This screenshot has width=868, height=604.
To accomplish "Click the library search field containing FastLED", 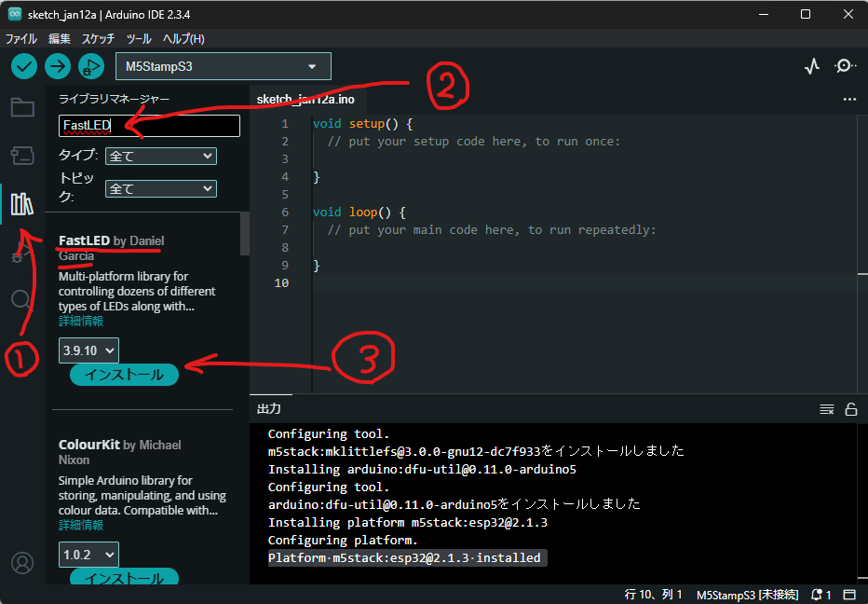I will pyautogui.click(x=149, y=126).
